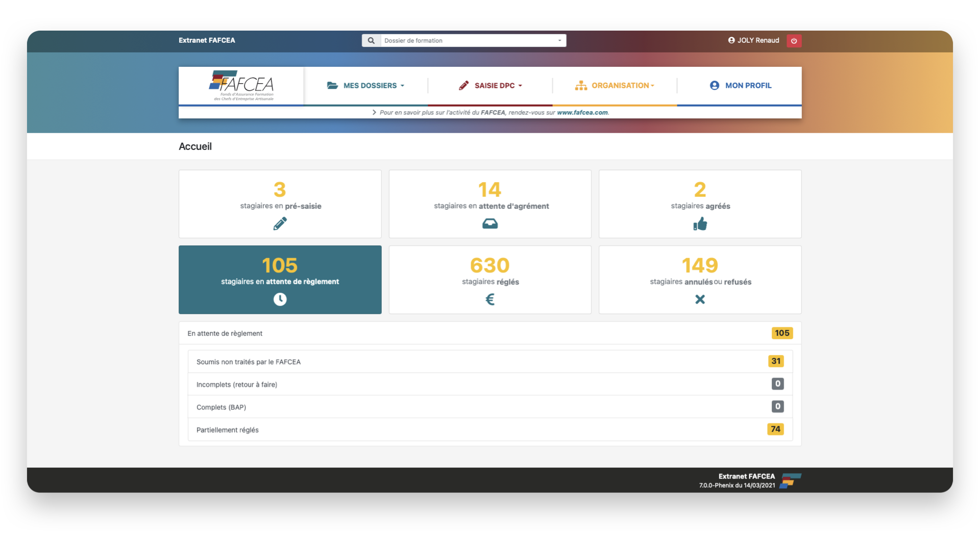This screenshot has width=980, height=551.
Task: Expand the SAISIE DPC menu
Action: coord(490,86)
